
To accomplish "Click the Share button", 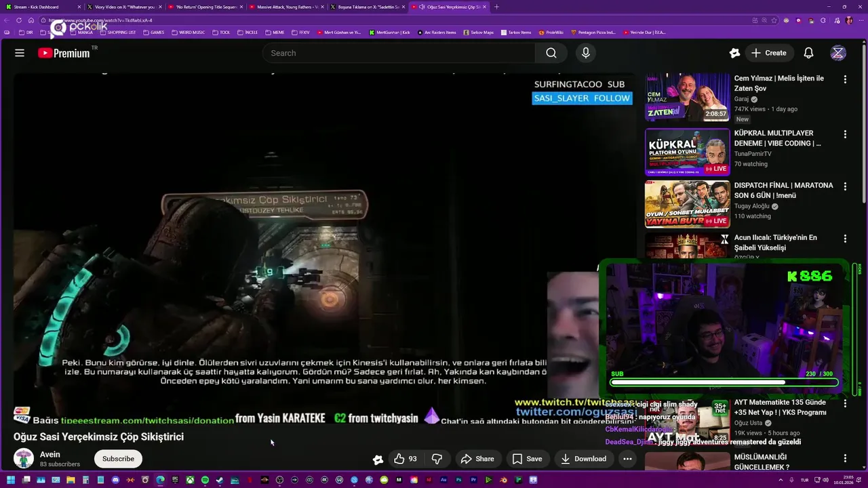I will pos(477,459).
